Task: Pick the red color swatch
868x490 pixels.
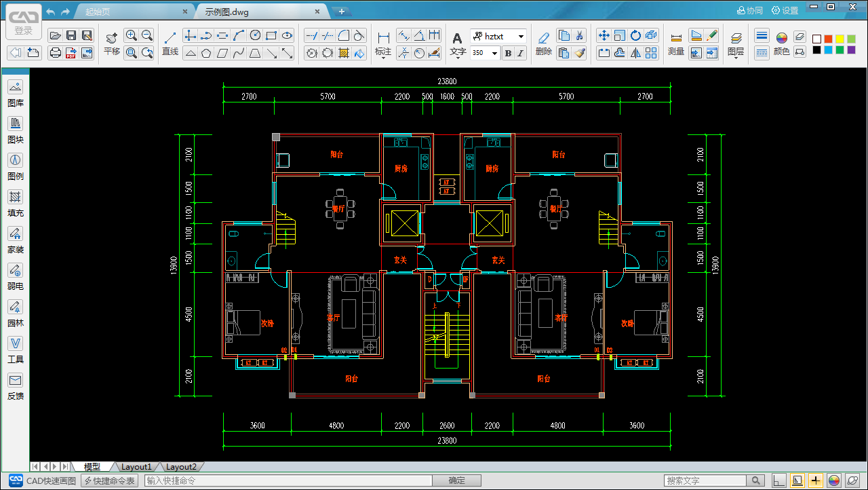Action: (828, 39)
